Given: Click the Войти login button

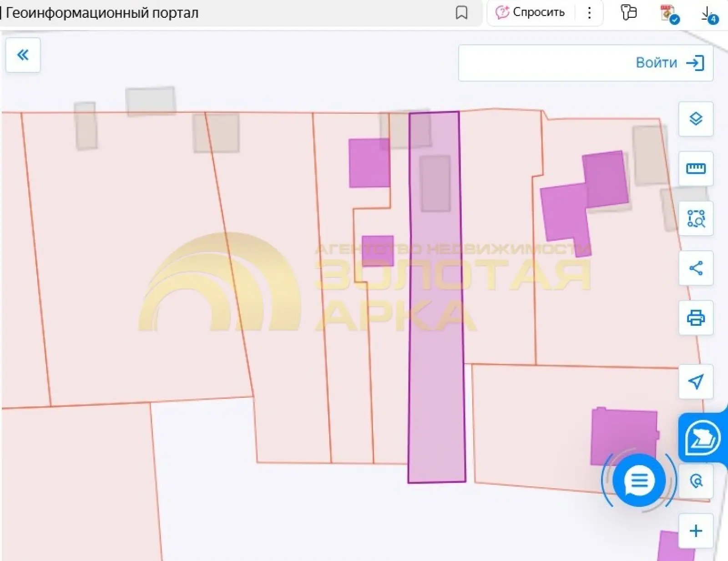Looking at the screenshot, I should point(586,63).
